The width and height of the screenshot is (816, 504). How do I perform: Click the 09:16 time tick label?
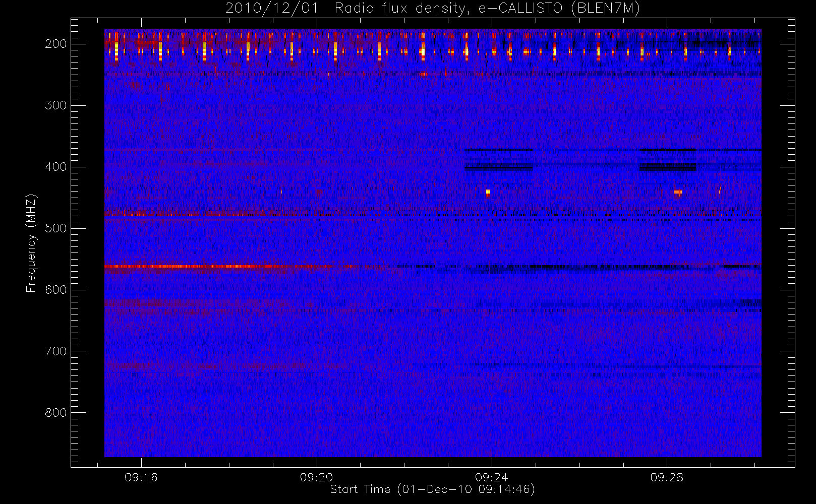pos(141,477)
